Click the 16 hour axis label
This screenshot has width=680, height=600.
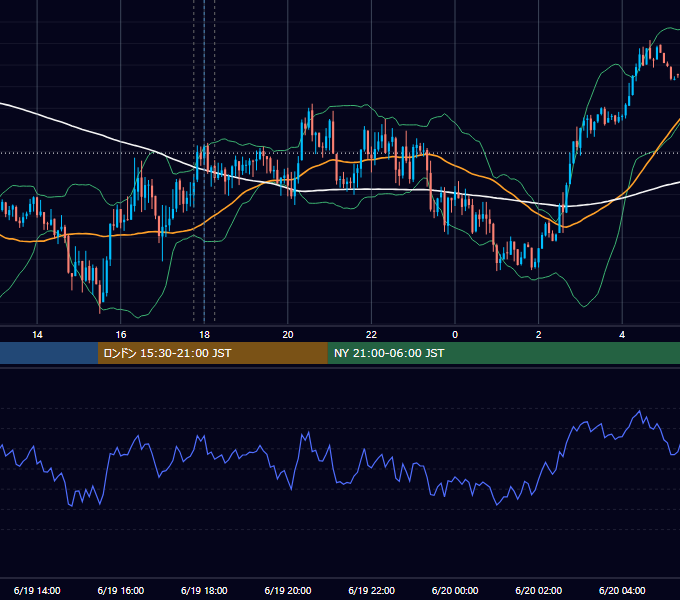tap(121, 335)
